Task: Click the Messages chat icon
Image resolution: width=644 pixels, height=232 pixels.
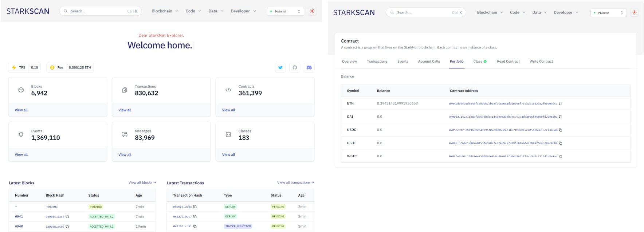Action: pos(125,134)
